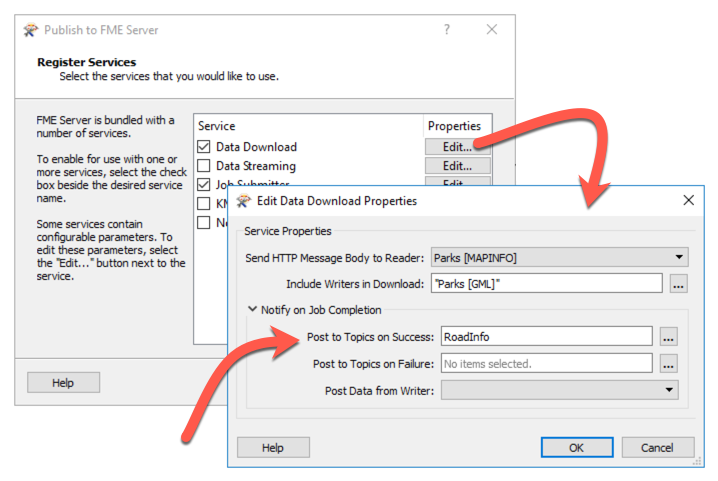Image resolution: width=718 pixels, height=481 pixels.
Task: Uncheck the Data Download service checkbox
Action: 204,147
